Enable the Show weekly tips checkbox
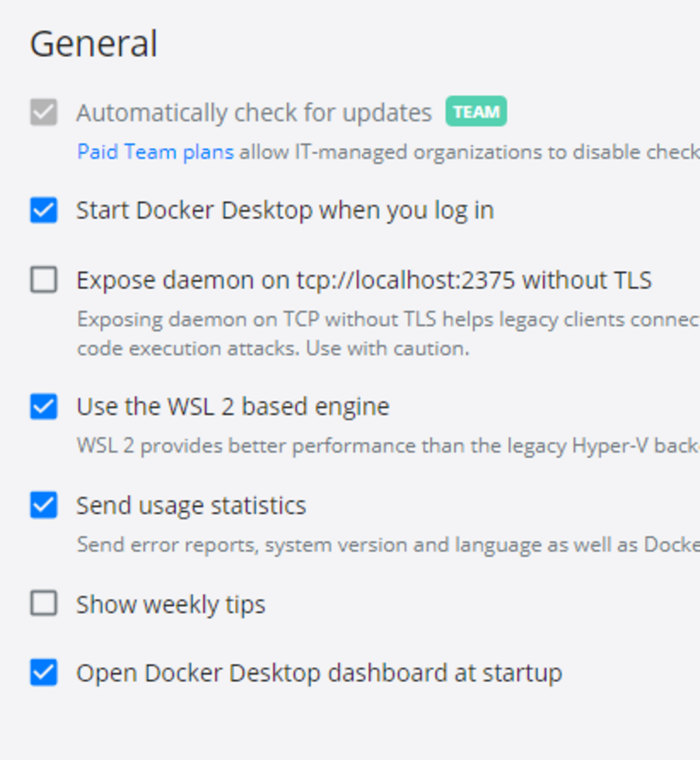Viewport: 700px width, 760px height. point(44,603)
